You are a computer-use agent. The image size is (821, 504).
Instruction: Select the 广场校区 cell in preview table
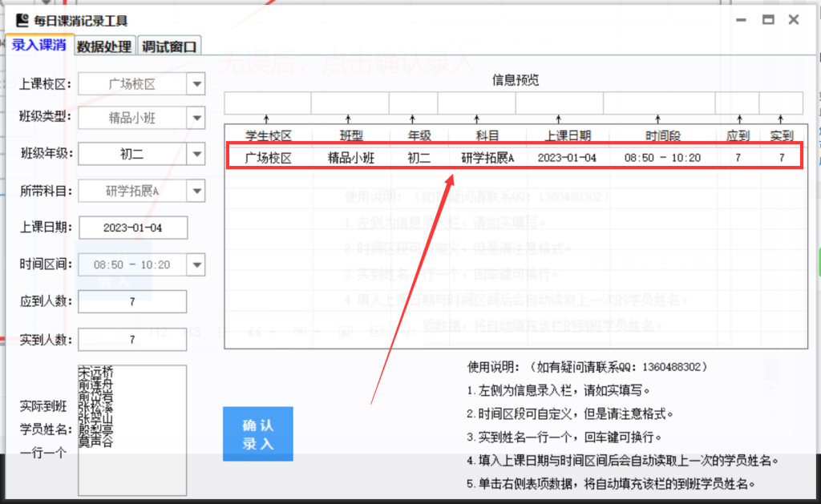tap(268, 158)
